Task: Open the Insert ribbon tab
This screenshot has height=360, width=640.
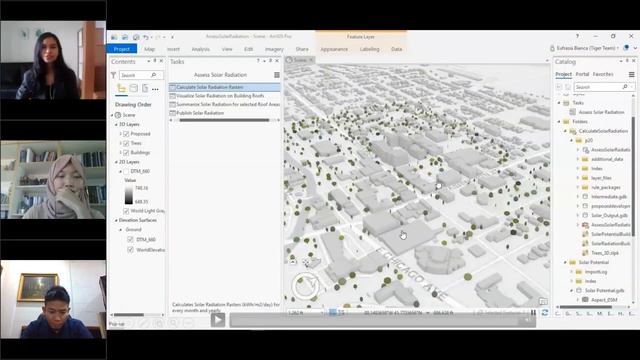Action: tap(173, 49)
